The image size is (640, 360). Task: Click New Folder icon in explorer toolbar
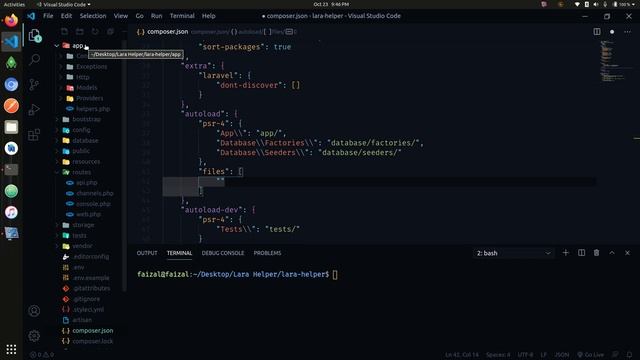click(80, 31)
